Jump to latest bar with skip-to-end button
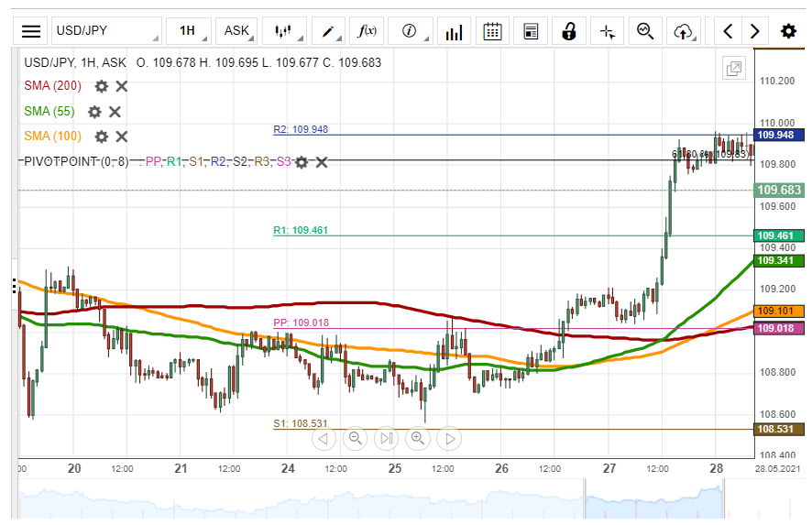Screen dimensions: 812x525 tap(387, 439)
